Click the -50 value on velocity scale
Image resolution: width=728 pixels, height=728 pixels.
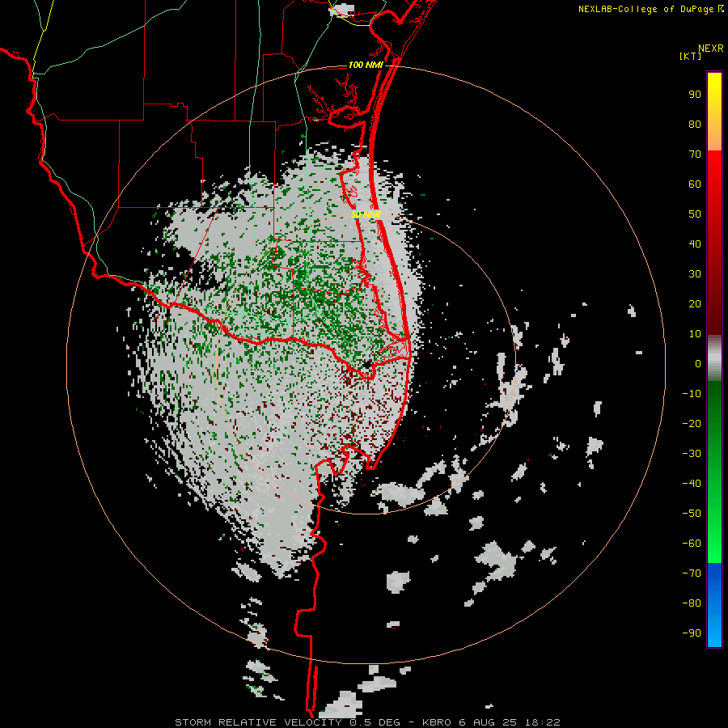click(692, 513)
